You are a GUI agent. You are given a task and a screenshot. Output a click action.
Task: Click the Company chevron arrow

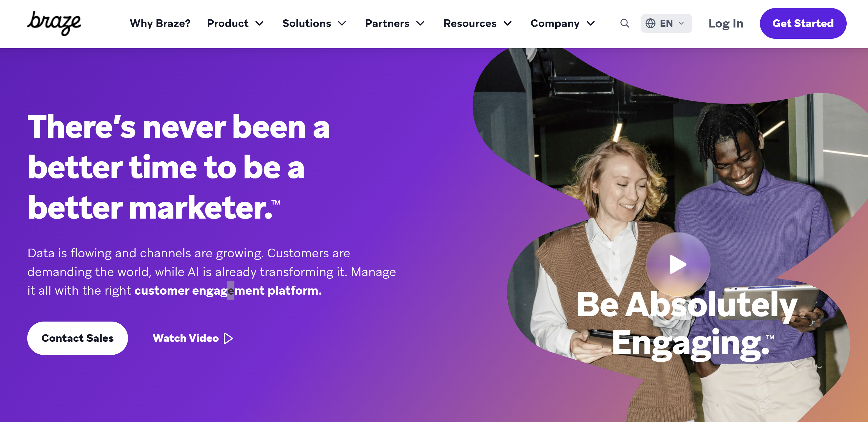590,23
